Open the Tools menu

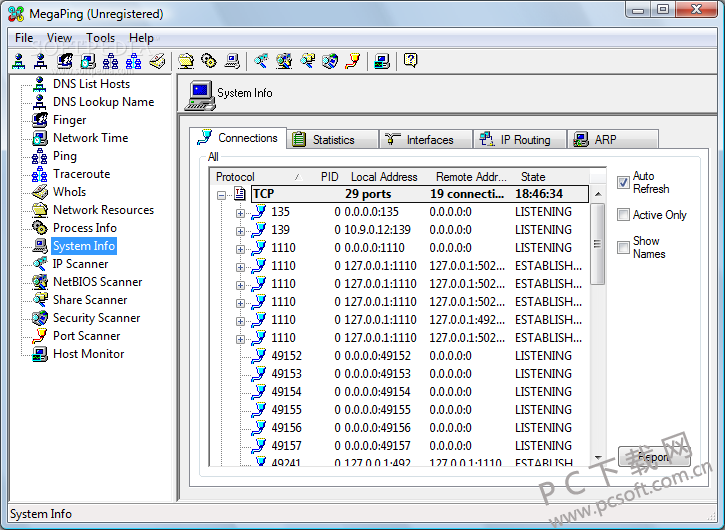[100, 38]
